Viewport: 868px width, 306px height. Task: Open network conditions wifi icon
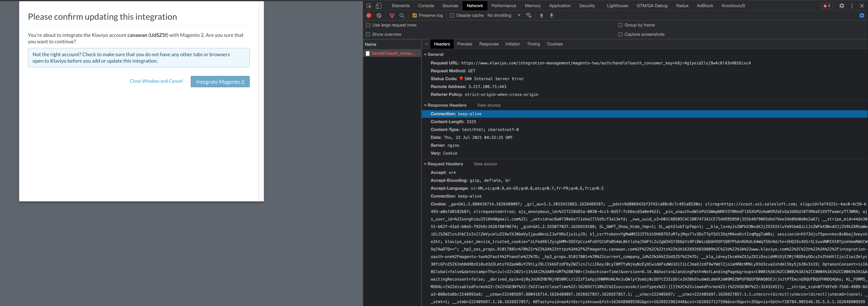pyautogui.click(x=529, y=15)
